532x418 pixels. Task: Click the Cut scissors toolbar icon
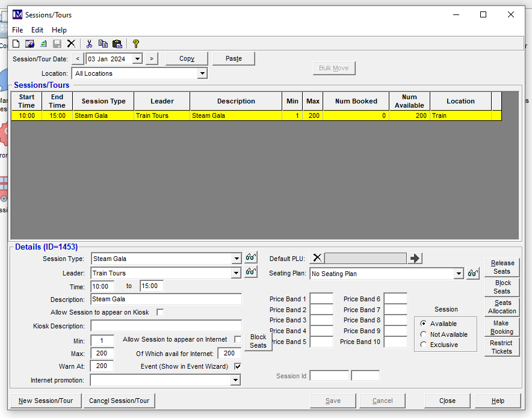tap(89, 44)
